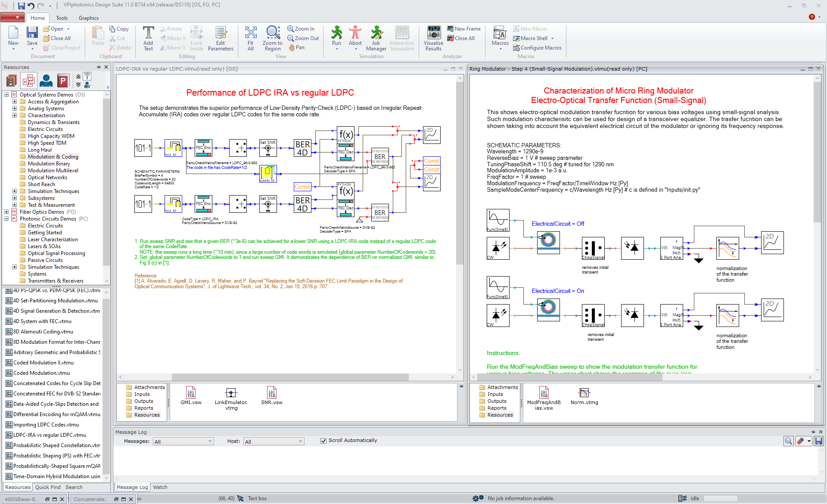Collapse the Photonic Circuits Demos node
The image size is (827, 504).
(x=6, y=219)
